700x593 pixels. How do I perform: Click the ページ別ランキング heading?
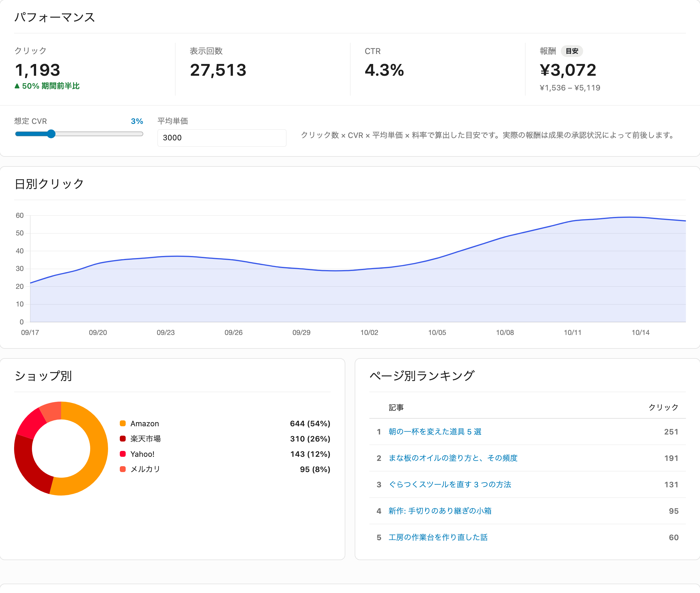coord(422,375)
